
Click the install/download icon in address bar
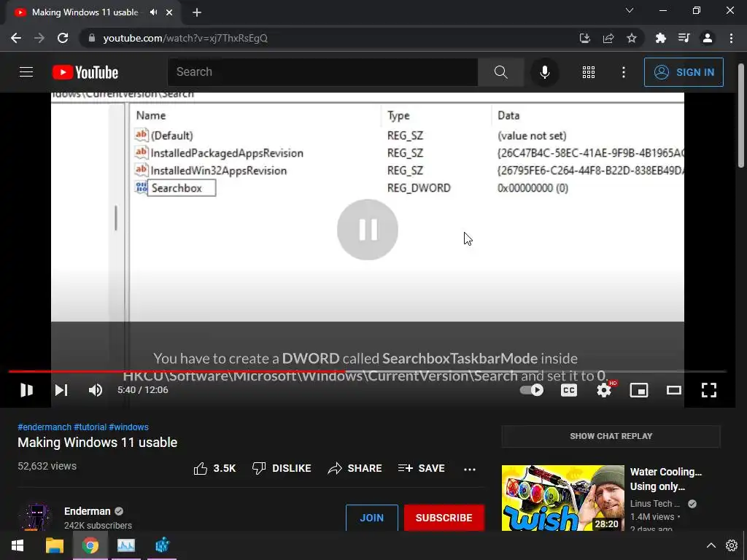(x=584, y=38)
